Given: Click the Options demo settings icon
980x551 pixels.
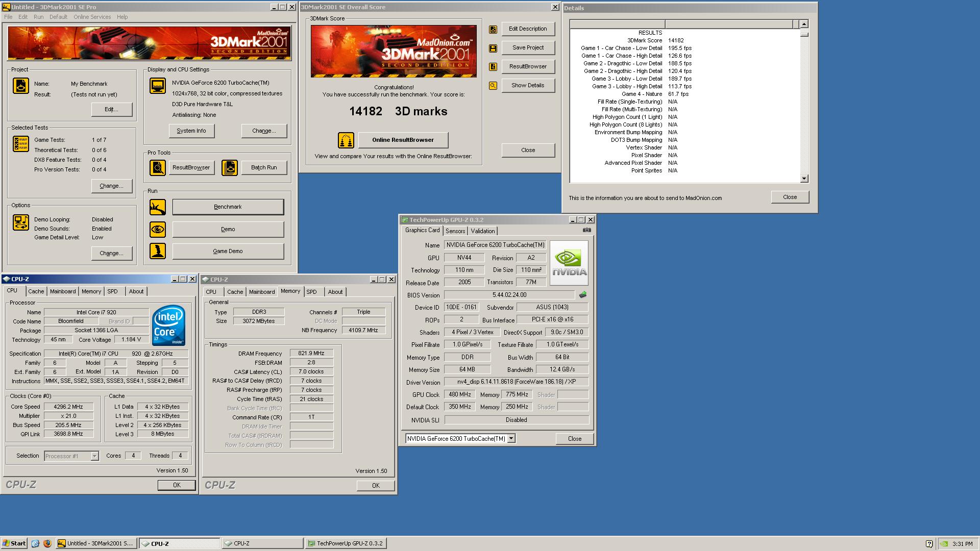Looking at the screenshot, I should point(21,222).
